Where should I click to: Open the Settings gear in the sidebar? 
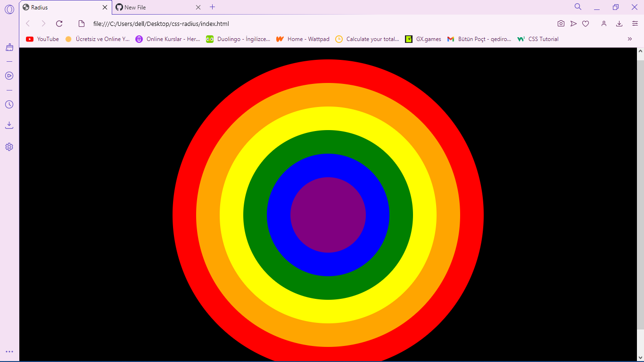coord(9,147)
